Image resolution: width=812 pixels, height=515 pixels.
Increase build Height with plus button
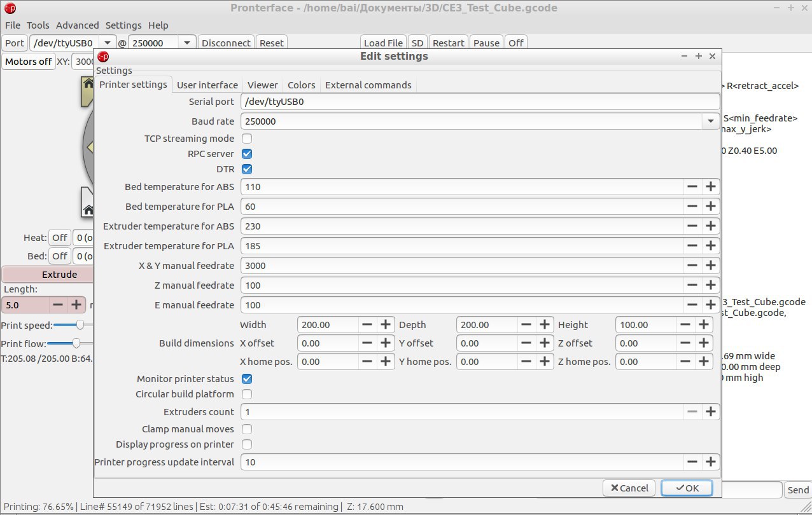tap(704, 325)
